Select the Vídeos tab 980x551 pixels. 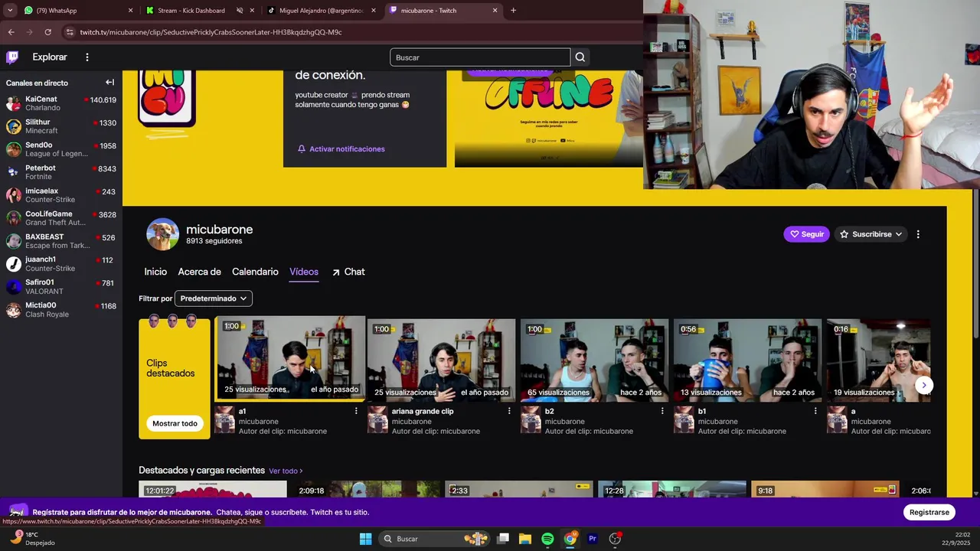[x=304, y=272]
